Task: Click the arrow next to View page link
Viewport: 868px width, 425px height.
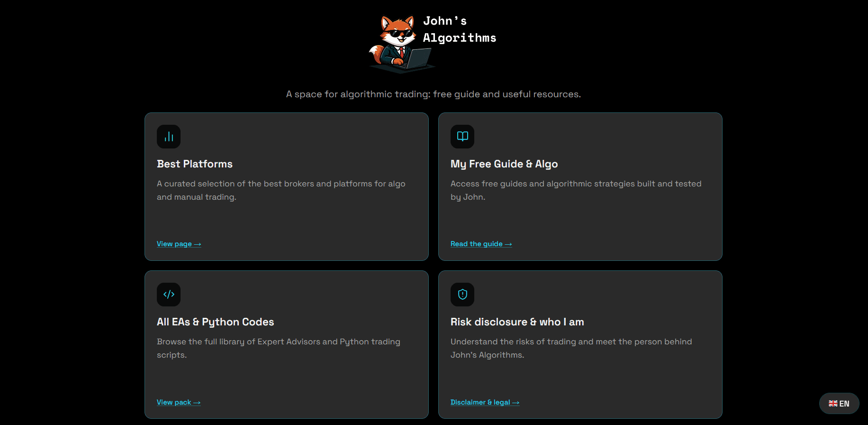Action: (198, 243)
